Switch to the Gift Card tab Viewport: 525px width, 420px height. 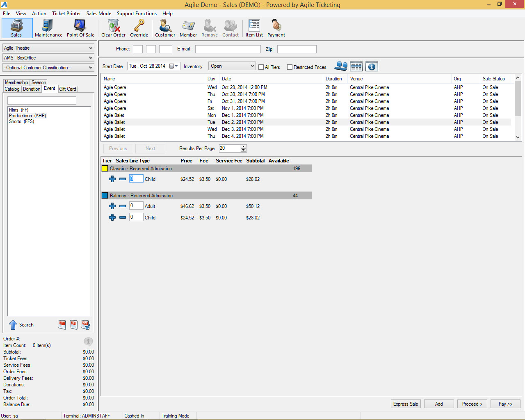pos(68,89)
